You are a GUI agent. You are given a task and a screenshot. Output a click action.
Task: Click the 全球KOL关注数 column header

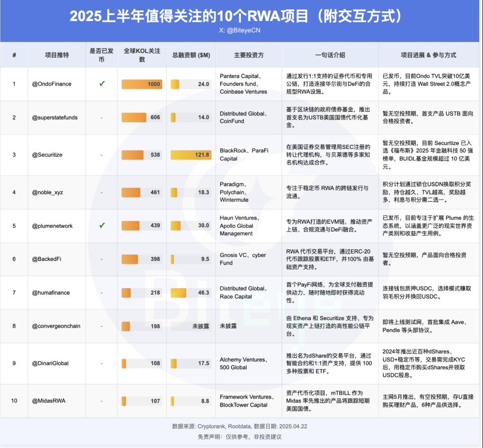click(142, 55)
